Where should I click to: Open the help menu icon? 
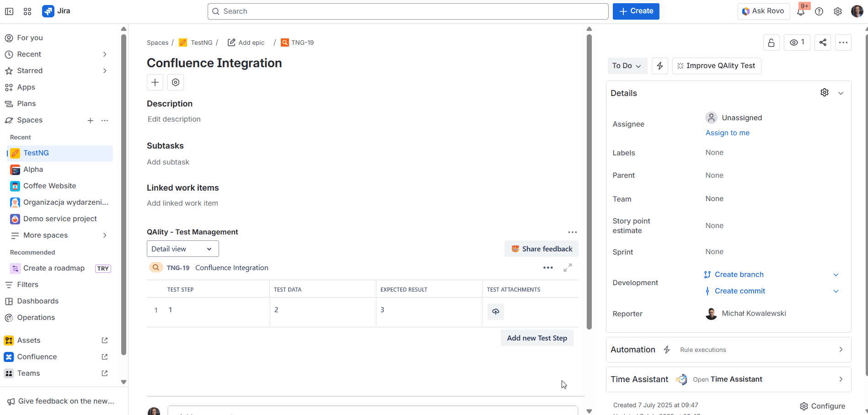point(819,11)
